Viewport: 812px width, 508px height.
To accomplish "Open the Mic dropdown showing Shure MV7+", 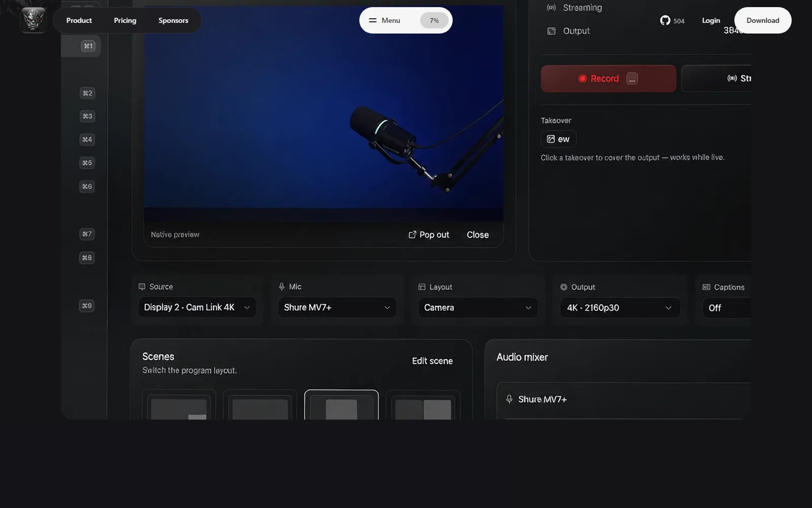I will [337, 307].
